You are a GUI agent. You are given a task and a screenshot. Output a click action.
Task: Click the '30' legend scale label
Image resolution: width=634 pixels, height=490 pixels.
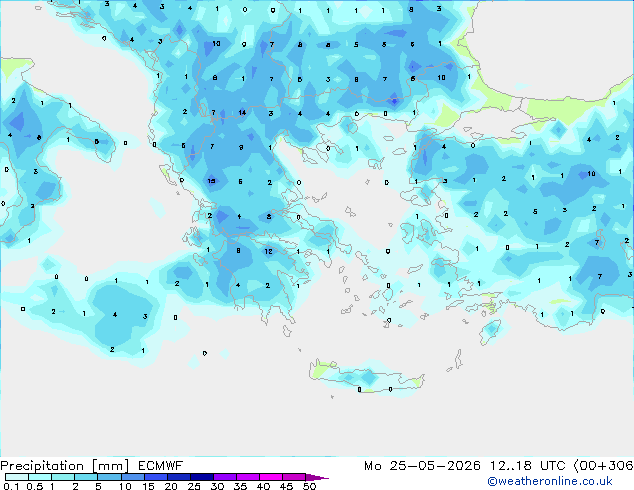[x=217, y=486]
